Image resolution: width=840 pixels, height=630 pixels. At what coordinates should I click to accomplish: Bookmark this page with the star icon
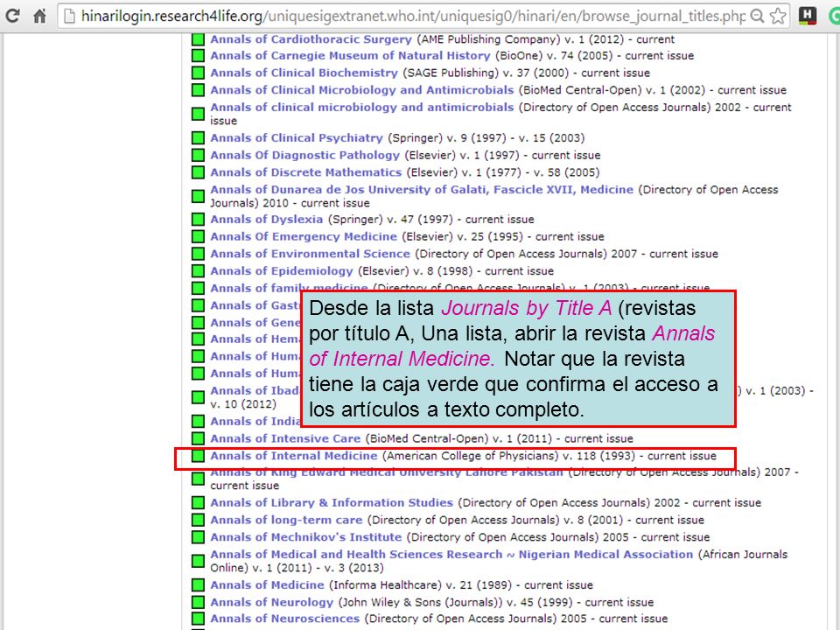tap(778, 16)
